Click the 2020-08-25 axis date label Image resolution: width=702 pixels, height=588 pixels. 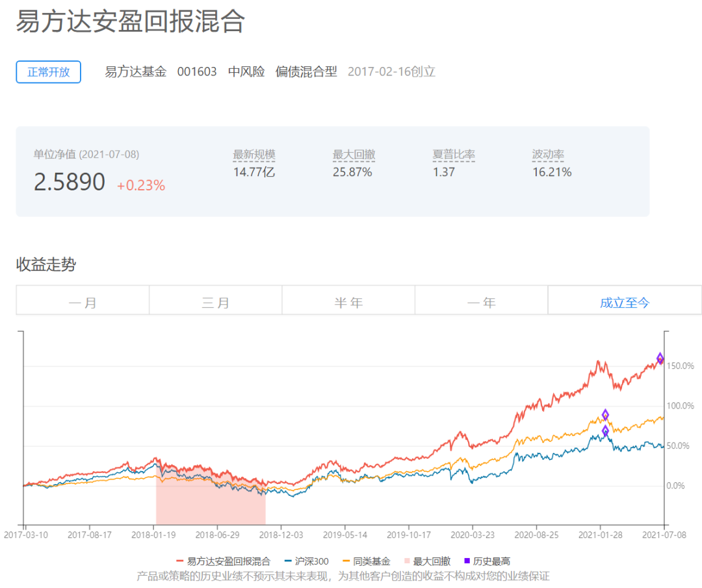click(x=536, y=535)
